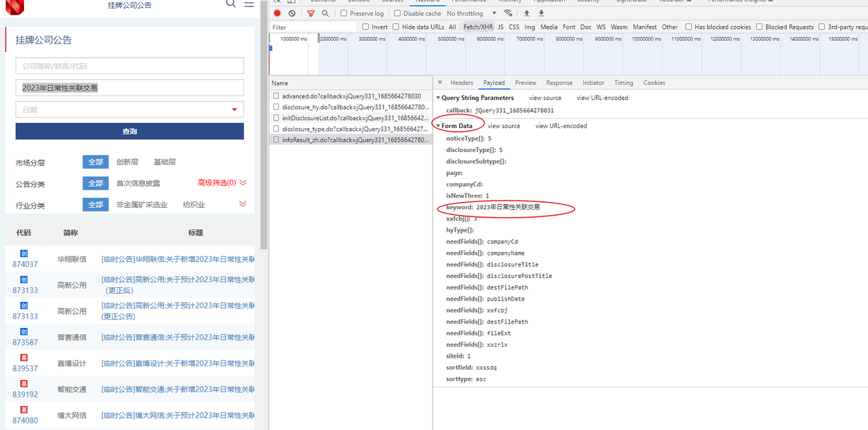Open the Timing tab

click(x=624, y=83)
